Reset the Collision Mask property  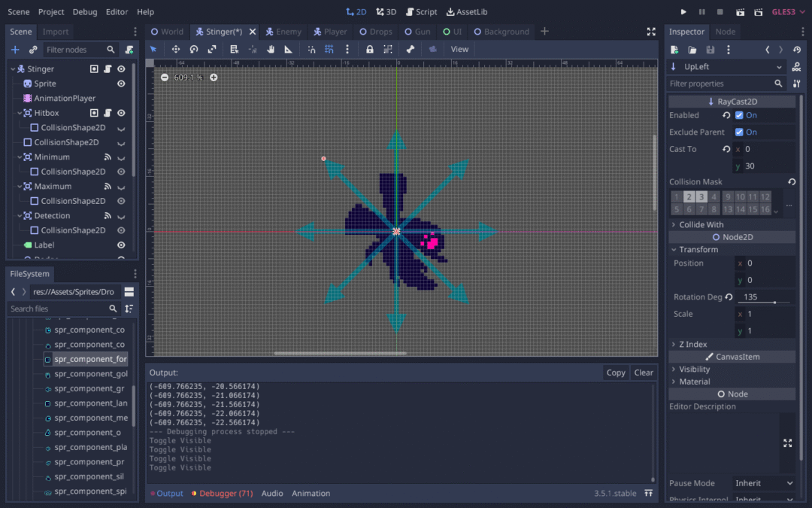pyautogui.click(x=791, y=182)
